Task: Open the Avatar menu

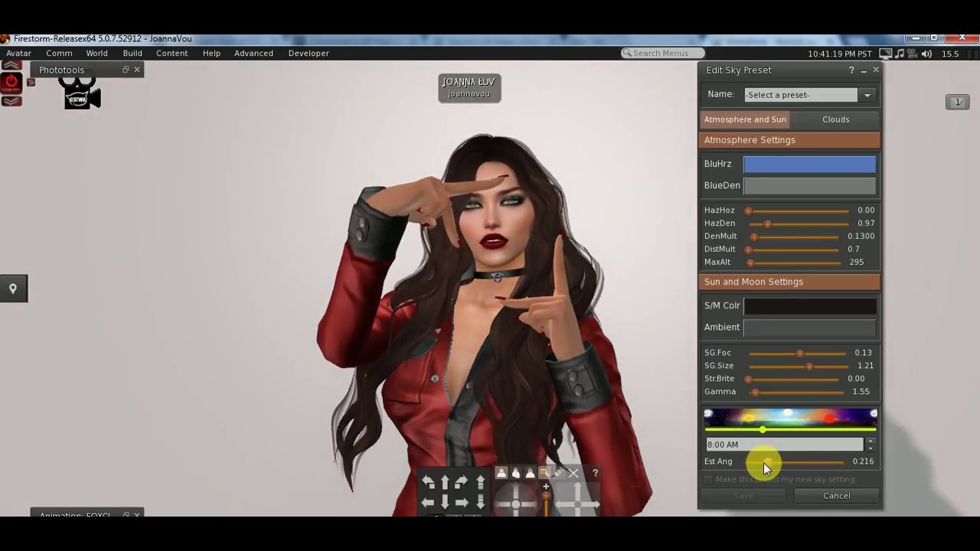Action: pos(19,53)
